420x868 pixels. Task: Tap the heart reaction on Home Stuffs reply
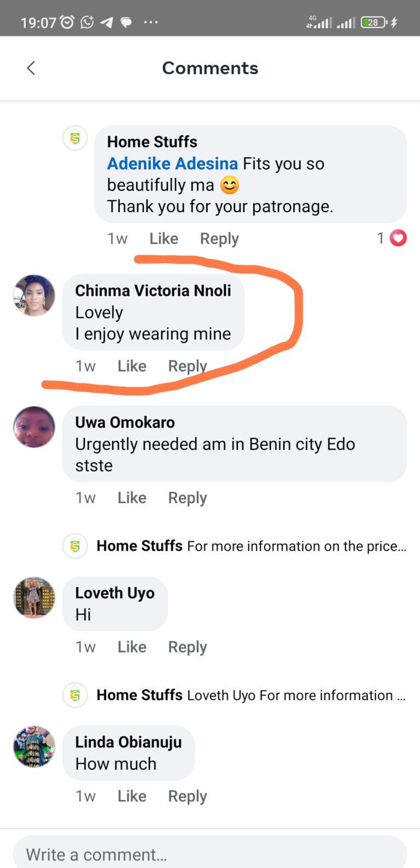398,238
